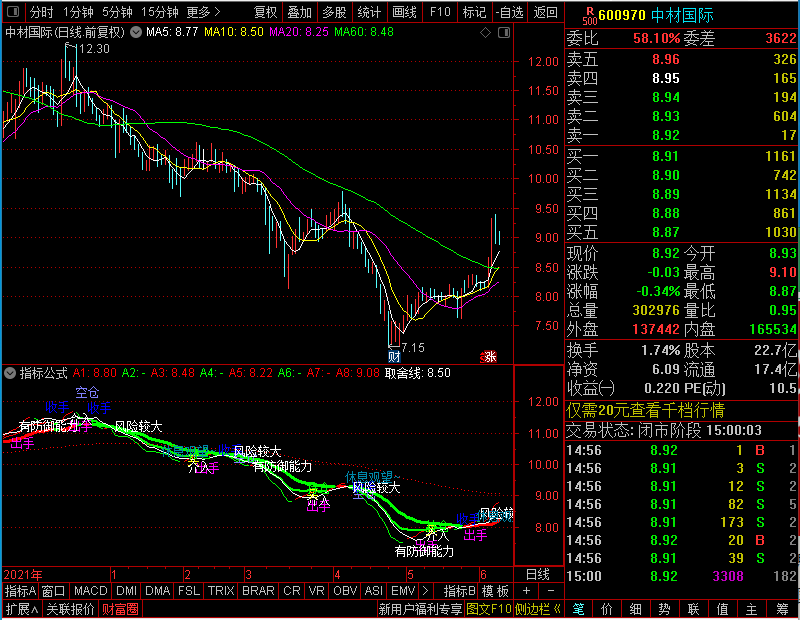
Task: Click the 涨 marker icon on the chart
Action: pos(489,357)
